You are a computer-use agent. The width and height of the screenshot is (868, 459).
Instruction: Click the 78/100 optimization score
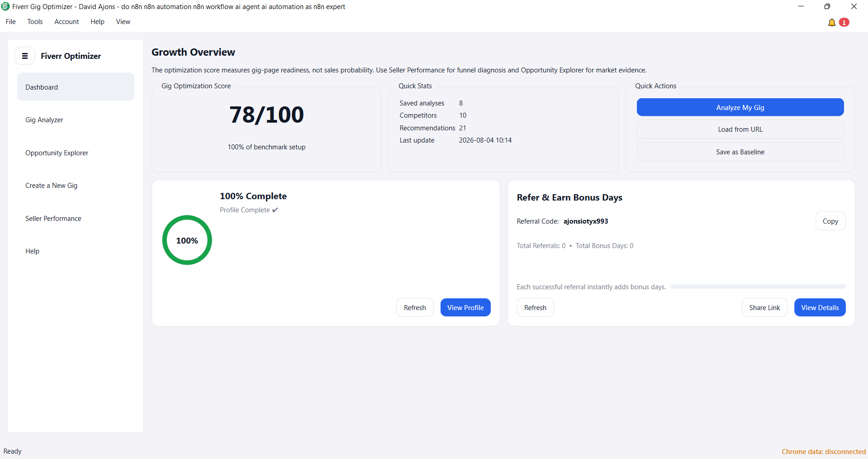click(x=266, y=115)
